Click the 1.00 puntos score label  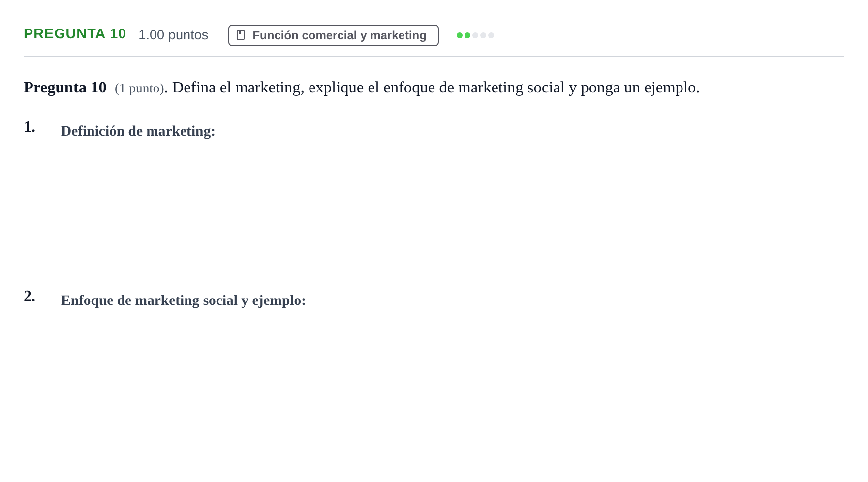tap(173, 35)
